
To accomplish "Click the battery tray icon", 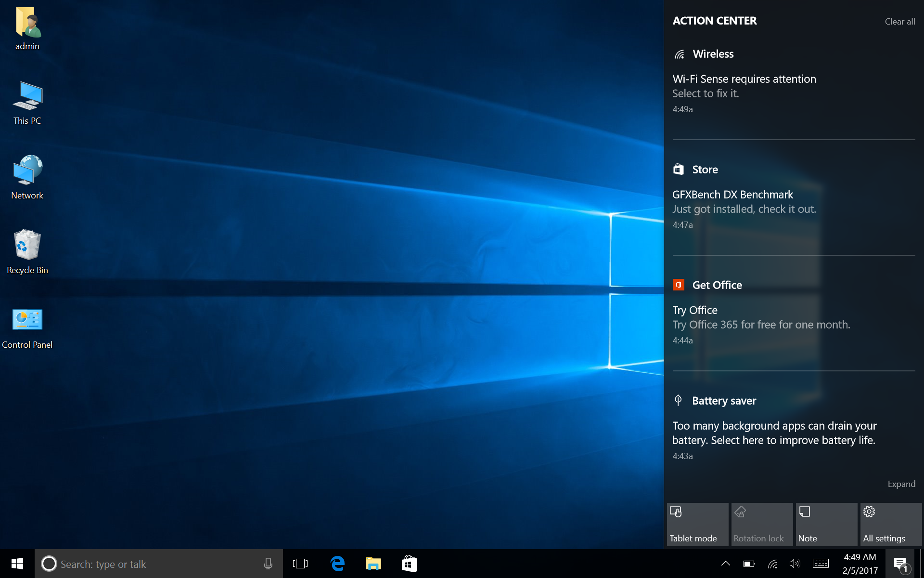I will [x=749, y=564].
